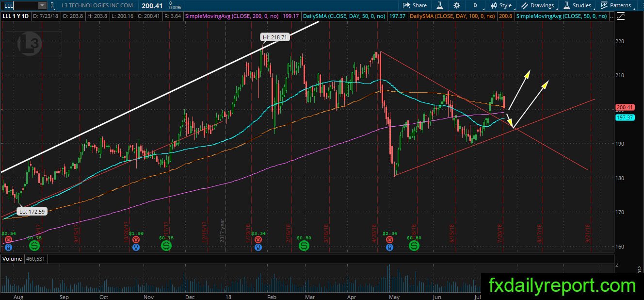644x300 pixels.
Task: Click the Volume study label
Action: pyautogui.click(x=13, y=259)
